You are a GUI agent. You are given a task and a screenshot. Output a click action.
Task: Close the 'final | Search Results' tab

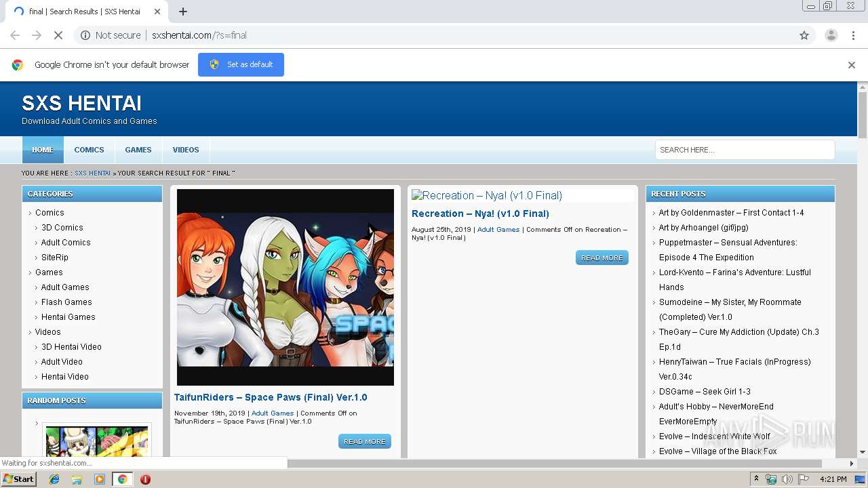click(x=157, y=12)
